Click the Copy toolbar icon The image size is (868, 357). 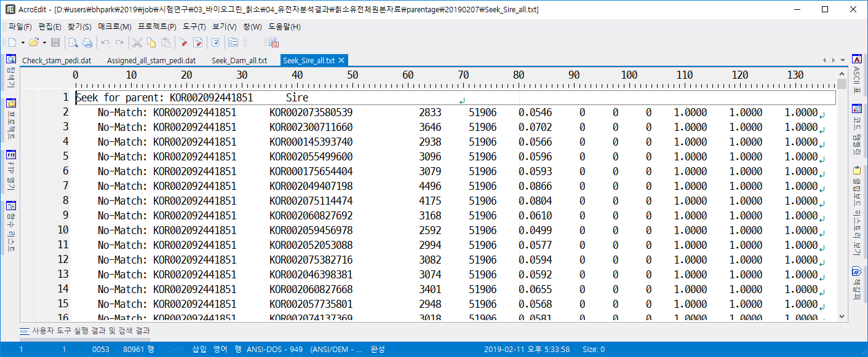click(151, 42)
